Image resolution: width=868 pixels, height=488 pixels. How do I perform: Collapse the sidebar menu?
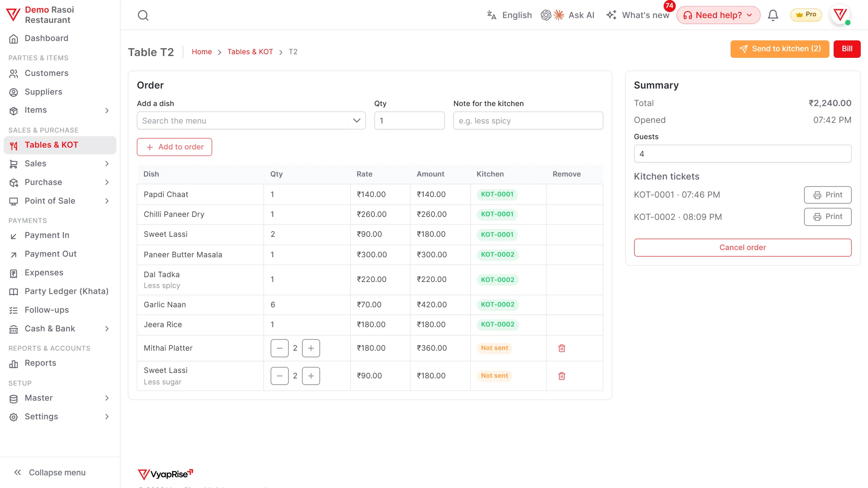tap(50, 472)
